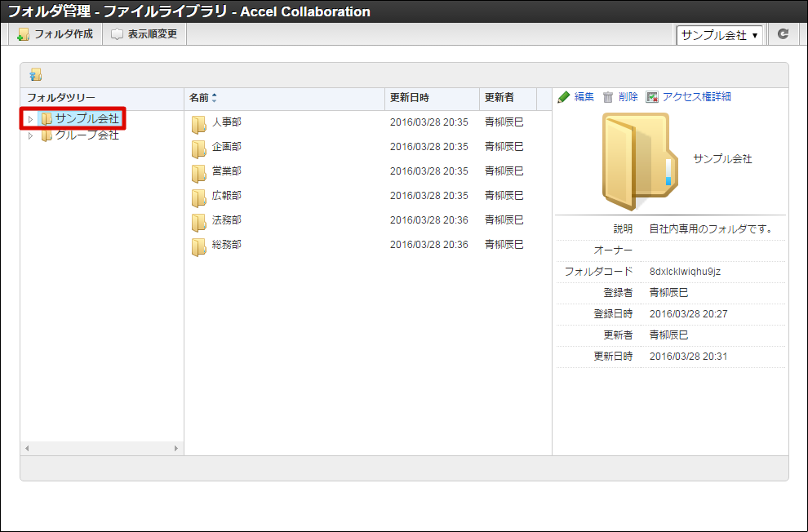The height and width of the screenshot is (532, 808).
Task: Click the folder icon beside 企画部
Action: pos(198,149)
